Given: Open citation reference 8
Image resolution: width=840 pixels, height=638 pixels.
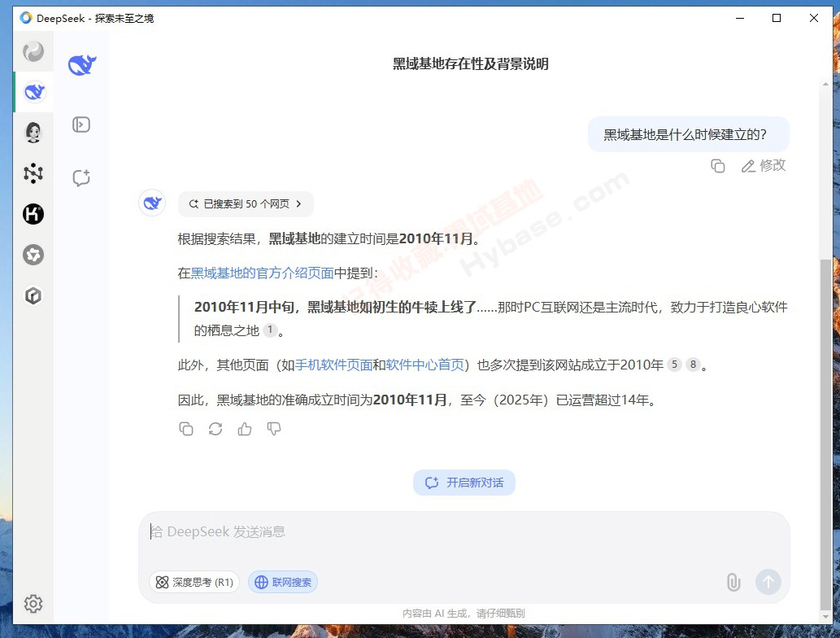Looking at the screenshot, I should pyautogui.click(x=693, y=365).
